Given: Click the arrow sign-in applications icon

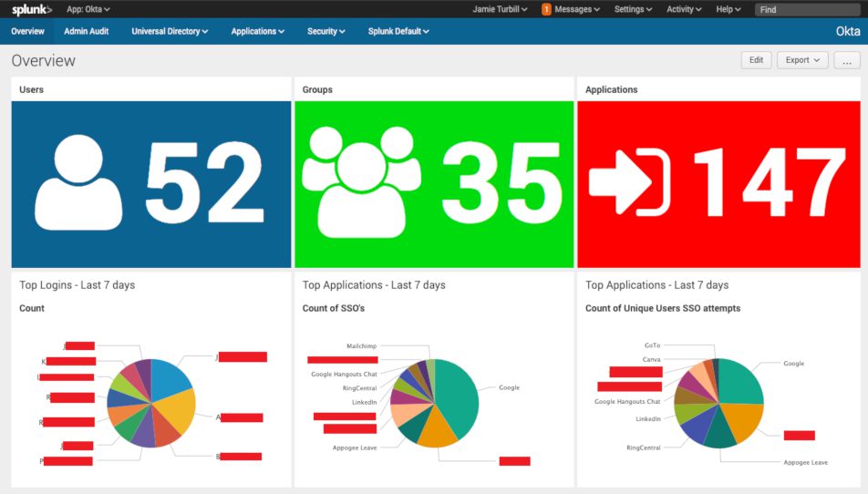Looking at the screenshot, I should pos(630,182).
